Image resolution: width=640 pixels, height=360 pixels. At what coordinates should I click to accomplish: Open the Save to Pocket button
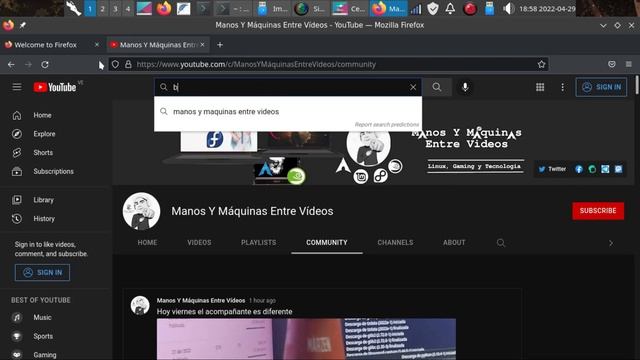click(611, 64)
